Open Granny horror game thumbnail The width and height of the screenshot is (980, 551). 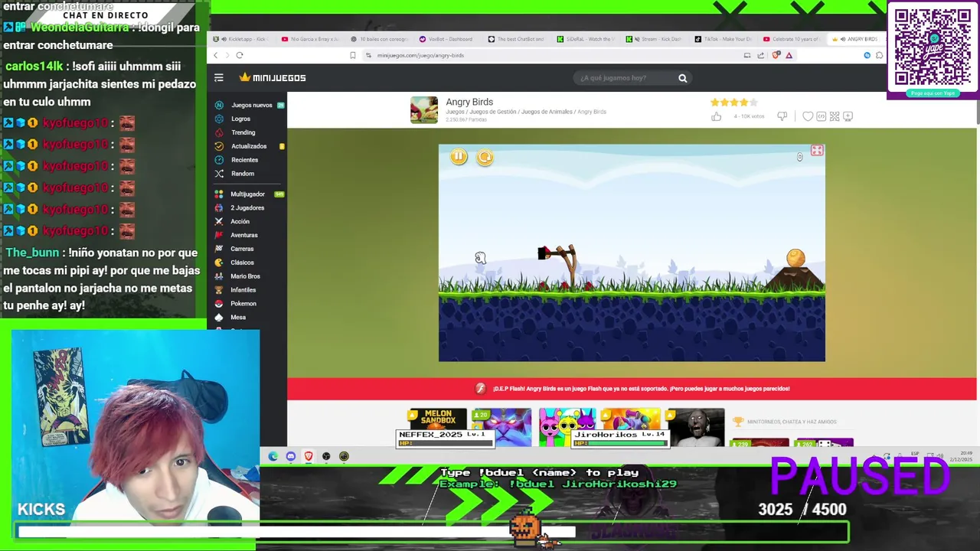695,427
